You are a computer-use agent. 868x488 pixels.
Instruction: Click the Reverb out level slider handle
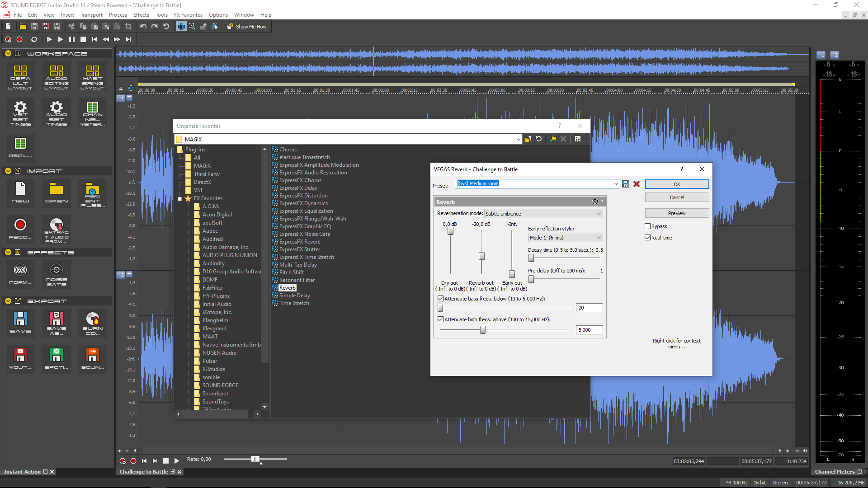click(481, 256)
